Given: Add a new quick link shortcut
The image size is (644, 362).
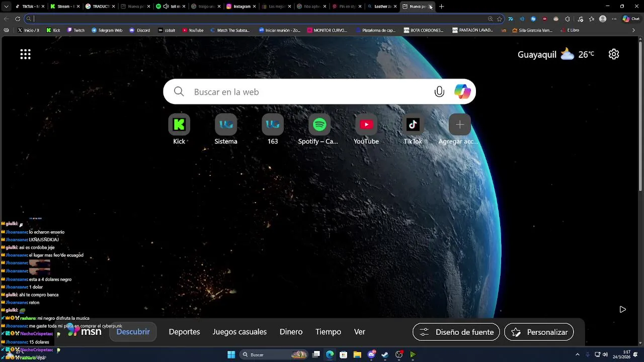Looking at the screenshot, I should (459, 130).
